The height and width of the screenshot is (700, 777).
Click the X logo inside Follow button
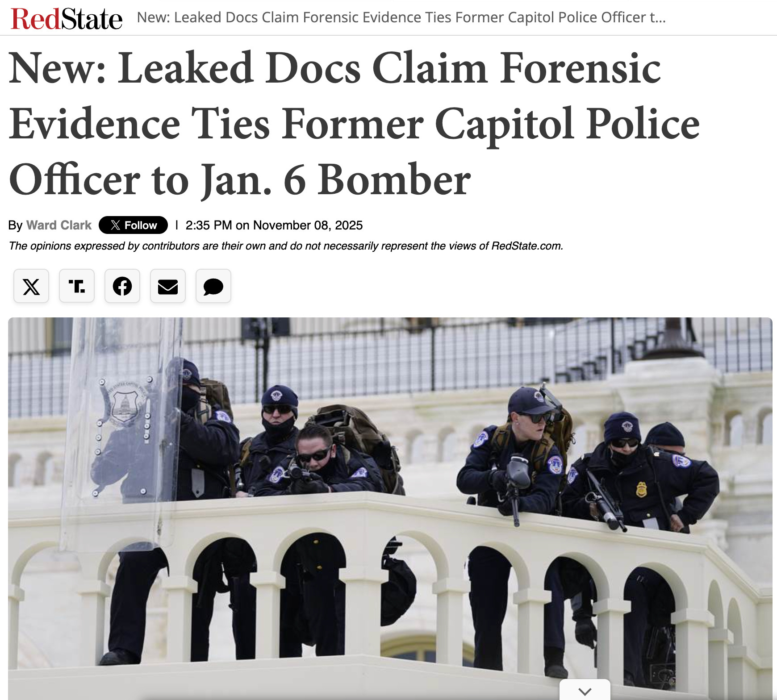click(x=115, y=225)
